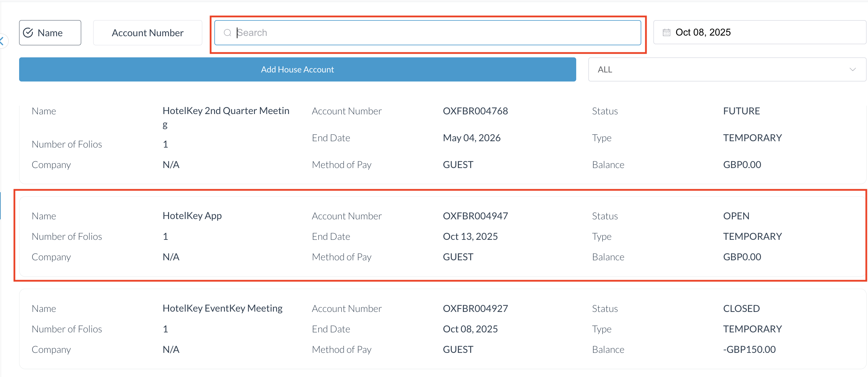
Task: Click the OPEN status of HotelKey App
Action: coord(736,216)
